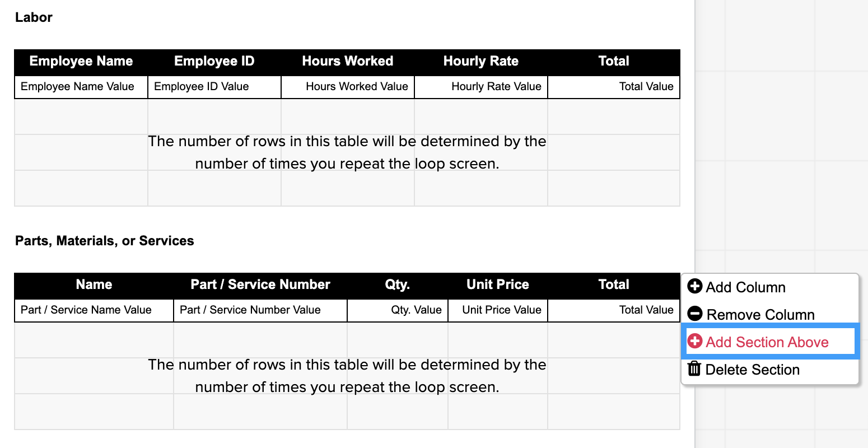
Task: Click the Employee ID column header
Action: point(214,62)
